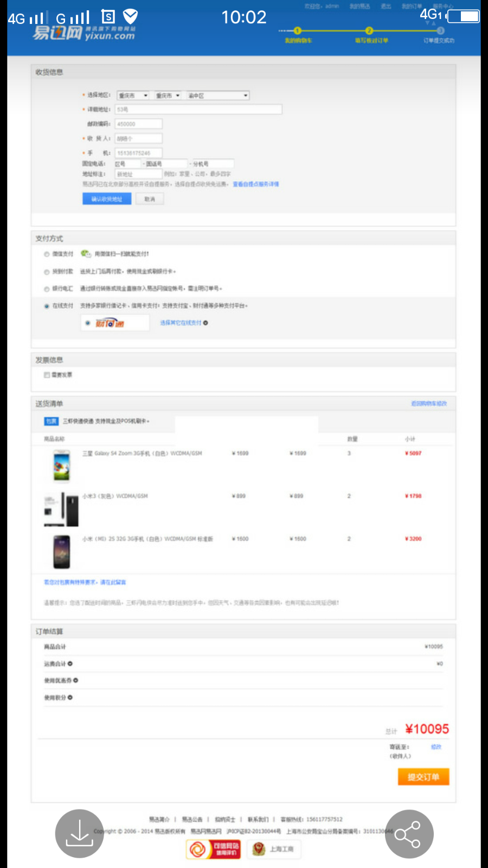
Task: Check the 需要发票 invoice checkbox
Action: [47, 375]
